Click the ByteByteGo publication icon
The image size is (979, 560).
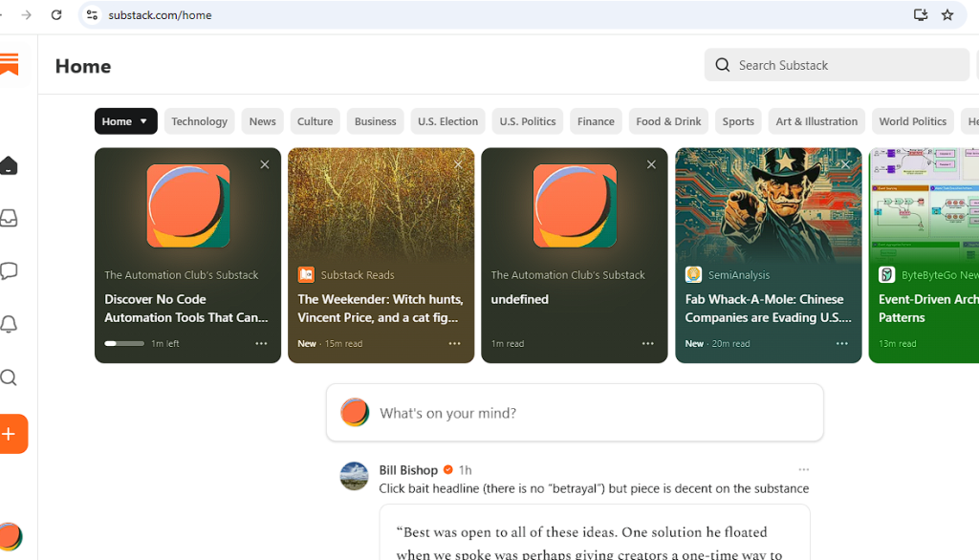[886, 274]
